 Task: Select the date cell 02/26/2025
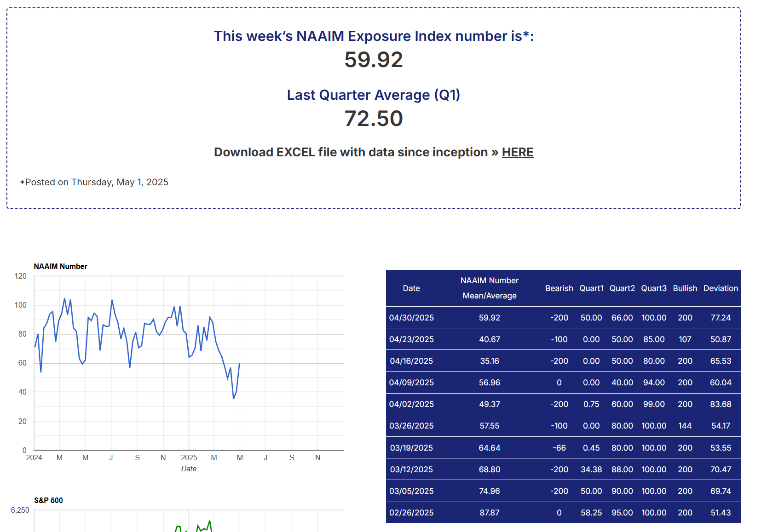411,513
